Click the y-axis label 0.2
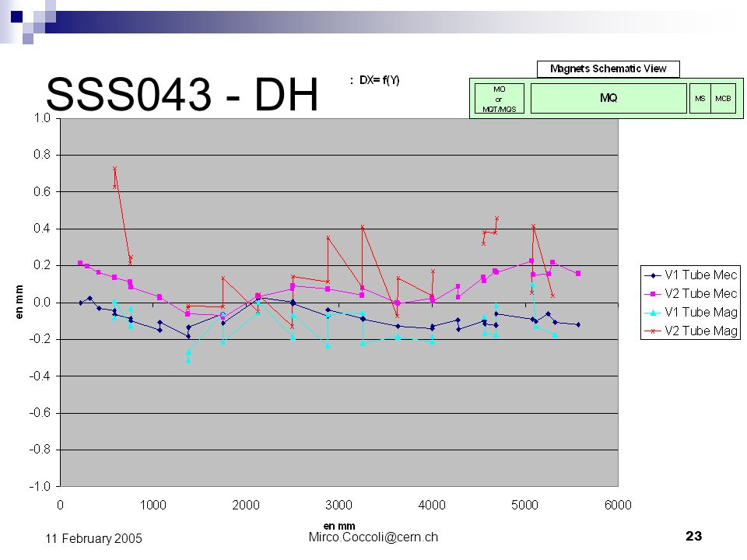This screenshot has width=747, height=560. [x=42, y=265]
